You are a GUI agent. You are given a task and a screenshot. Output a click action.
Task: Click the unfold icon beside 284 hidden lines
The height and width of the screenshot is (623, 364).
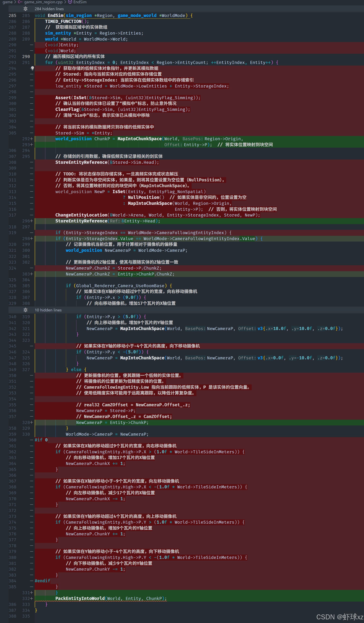pyautogui.click(x=25, y=9)
